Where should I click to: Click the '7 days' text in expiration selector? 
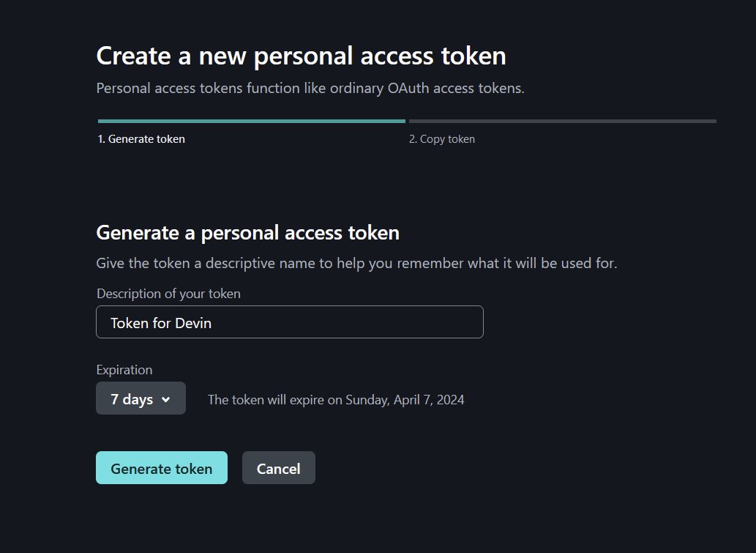coord(132,399)
